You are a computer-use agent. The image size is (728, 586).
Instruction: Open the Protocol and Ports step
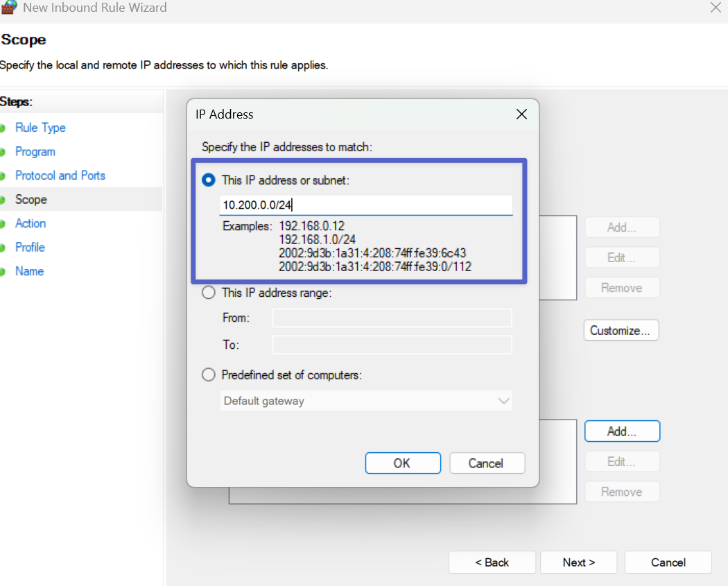tap(60, 175)
